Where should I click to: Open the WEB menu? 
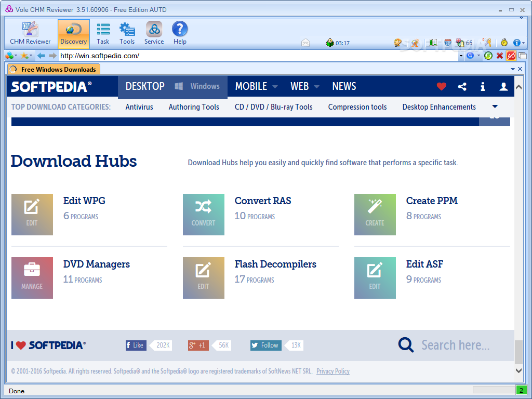304,87
